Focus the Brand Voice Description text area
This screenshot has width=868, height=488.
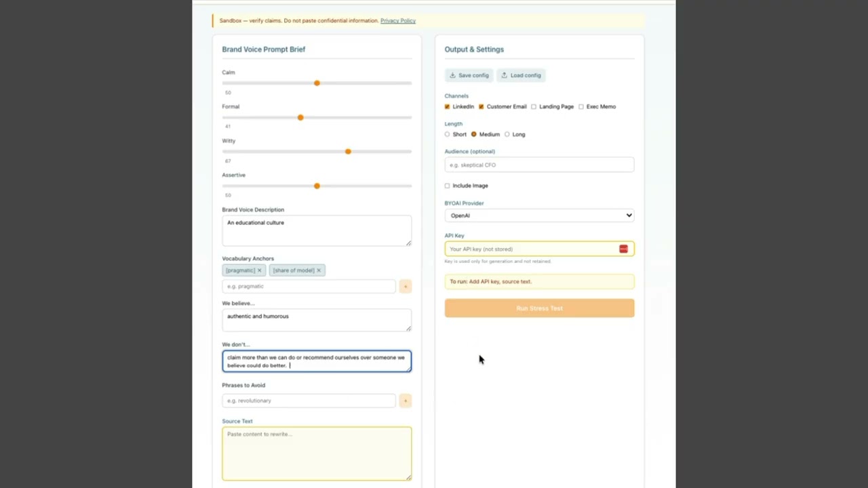pos(317,230)
